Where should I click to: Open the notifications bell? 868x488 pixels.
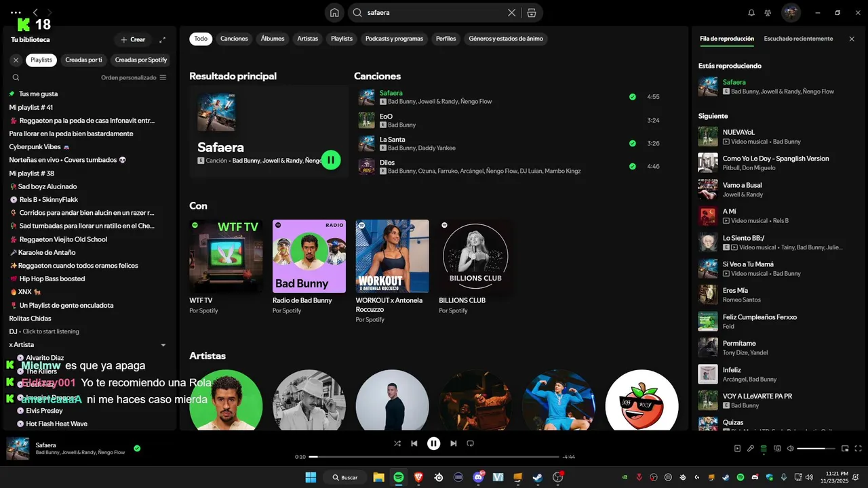pos(751,12)
